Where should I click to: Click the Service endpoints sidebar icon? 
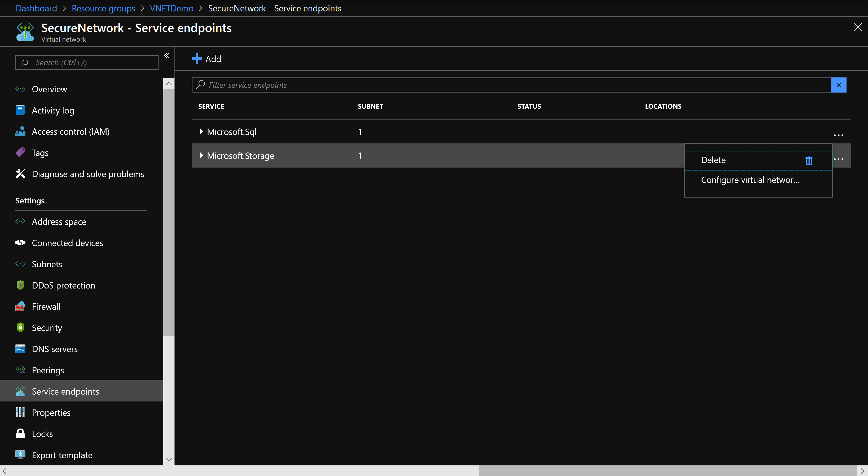coord(20,391)
